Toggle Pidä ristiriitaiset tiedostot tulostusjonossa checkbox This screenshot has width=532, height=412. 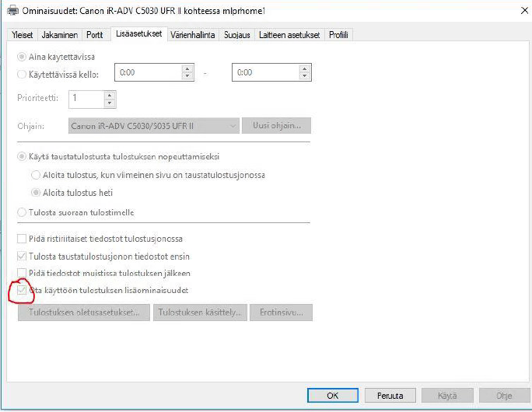pos(23,239)
